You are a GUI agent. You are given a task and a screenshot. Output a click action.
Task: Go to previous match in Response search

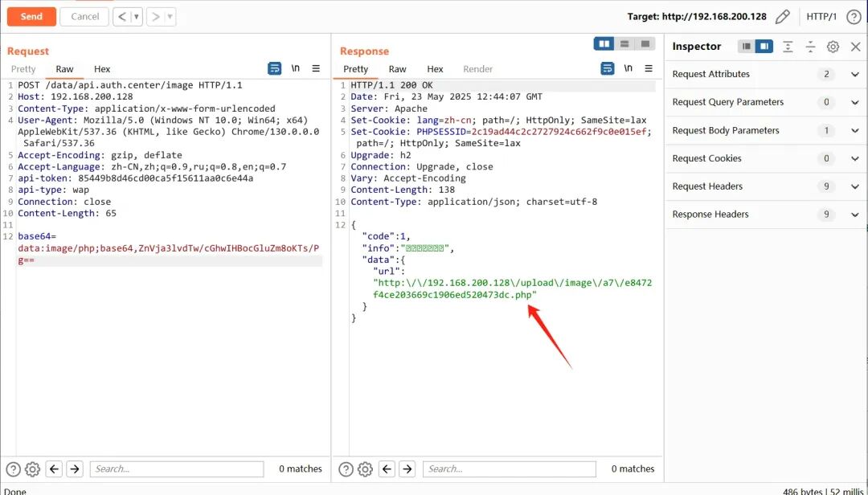(x=387, y=469)
